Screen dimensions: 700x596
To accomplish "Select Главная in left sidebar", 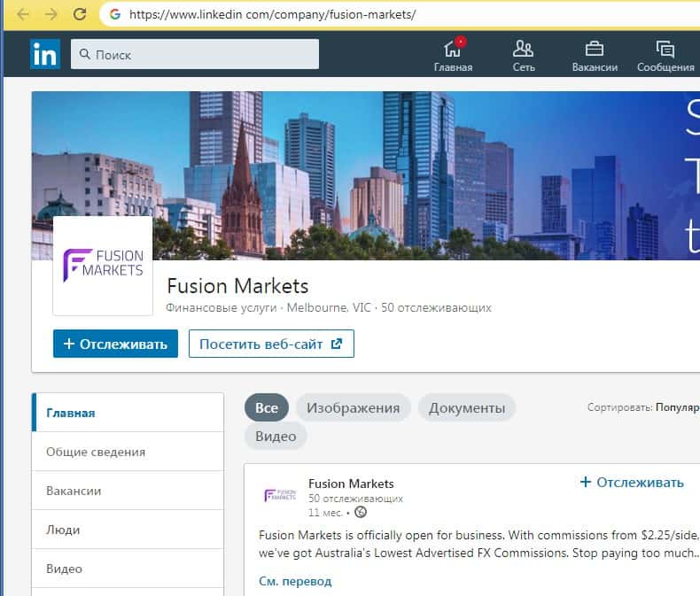I will [128, 413].
